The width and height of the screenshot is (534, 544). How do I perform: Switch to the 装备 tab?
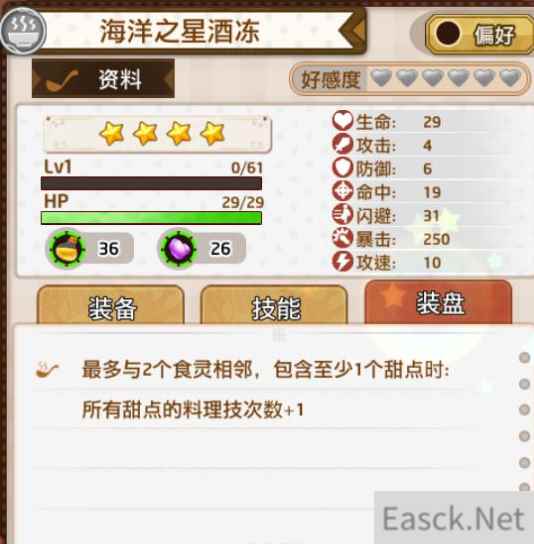pos(111,307)
